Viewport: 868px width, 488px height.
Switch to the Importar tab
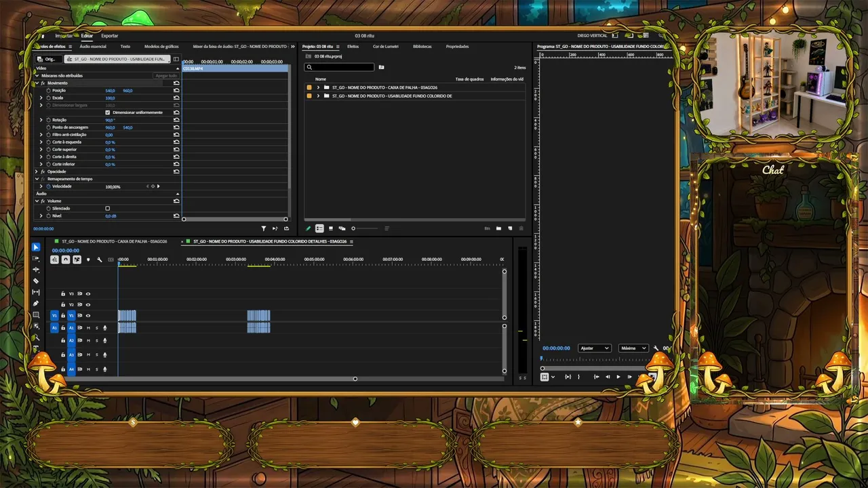coord(64,35)
